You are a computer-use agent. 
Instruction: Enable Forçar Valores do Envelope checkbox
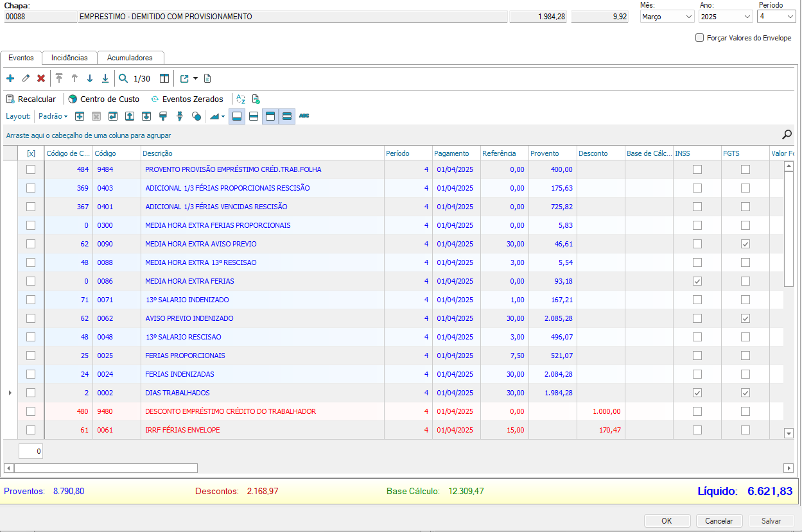700,38
